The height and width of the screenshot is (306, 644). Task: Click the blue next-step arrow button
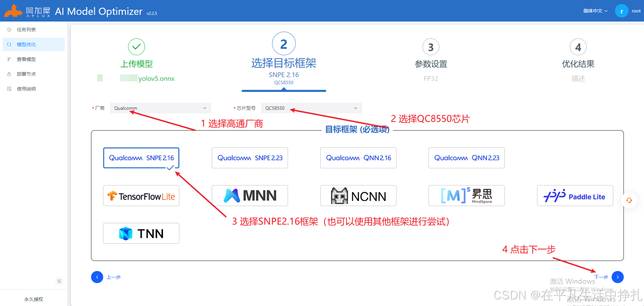[618, 277]
